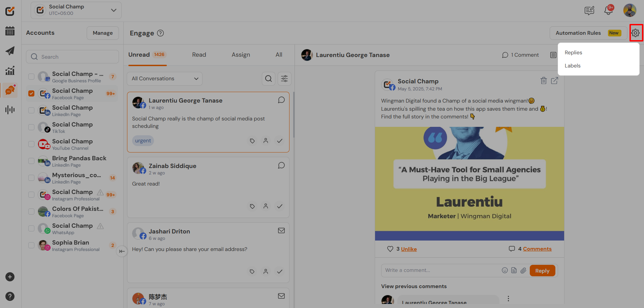The width and height of the screenshot is (644, 308).
Task: Collapse the accounts panel arrow
Action: 122,251
